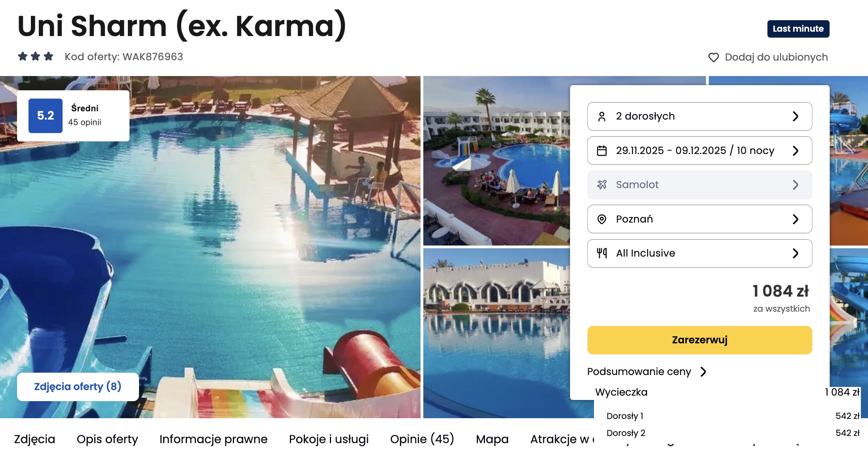Click the fork and knife meal icon
Screen dimensions: 868x457
(x=602, y=253)
